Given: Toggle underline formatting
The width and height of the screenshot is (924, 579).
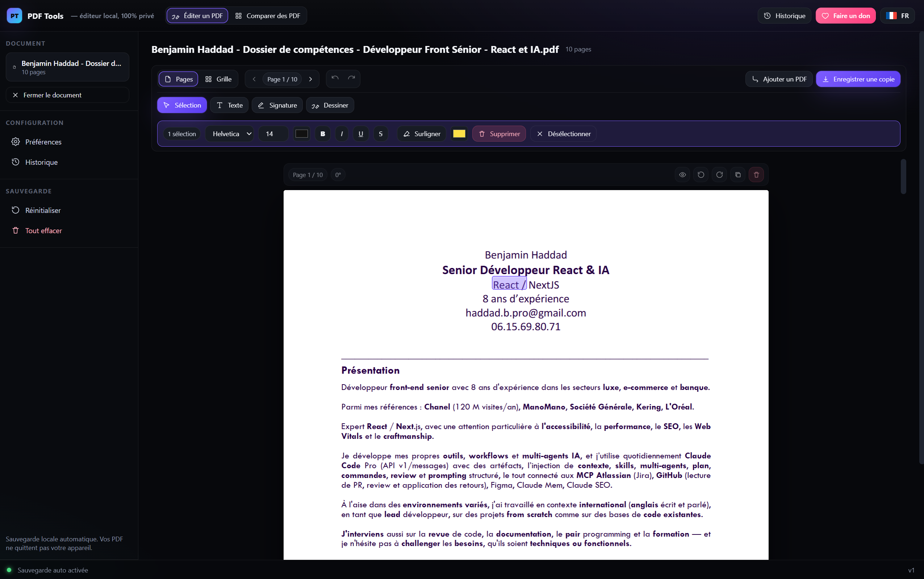Looking at the screenshot, I should tap(361, 134).
